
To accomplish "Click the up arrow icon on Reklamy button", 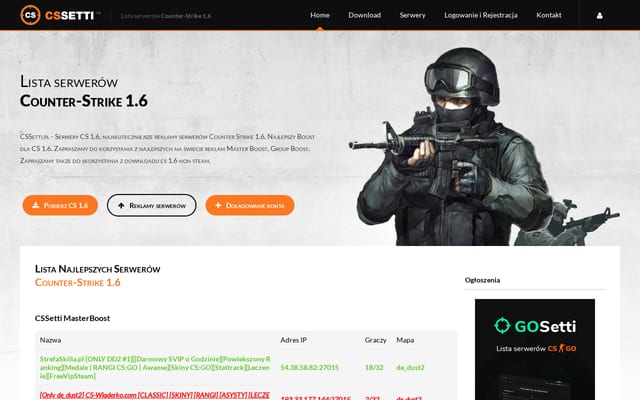I will pyautogui.click(x=121, y=206).
